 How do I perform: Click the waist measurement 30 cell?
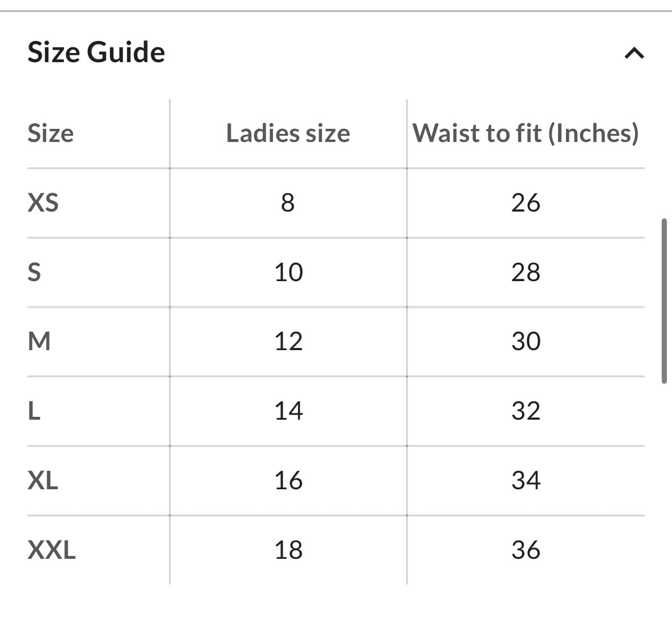(527, 341)
